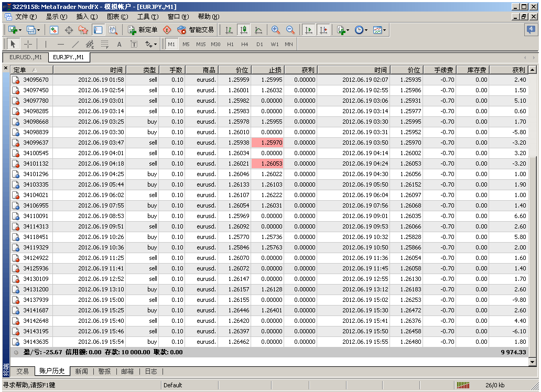Open the new chart dropdown arrow

(20, 30)
